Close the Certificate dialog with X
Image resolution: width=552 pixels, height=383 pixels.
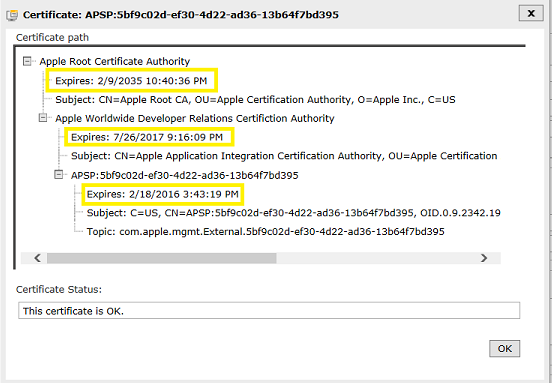[531, 13]
